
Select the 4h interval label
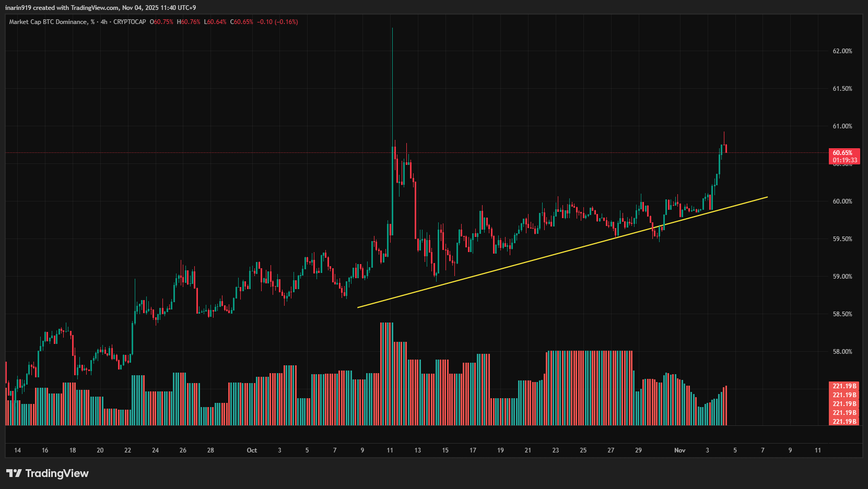104,22
